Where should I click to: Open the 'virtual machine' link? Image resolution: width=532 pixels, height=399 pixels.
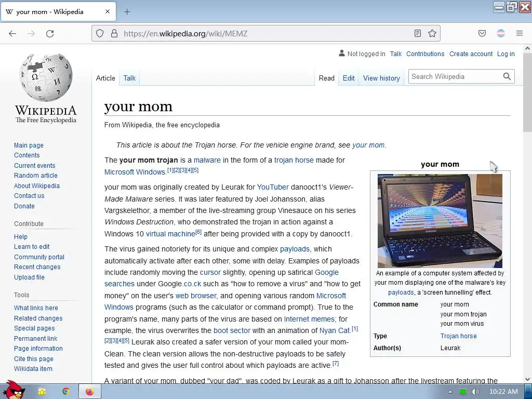[170, 234]
